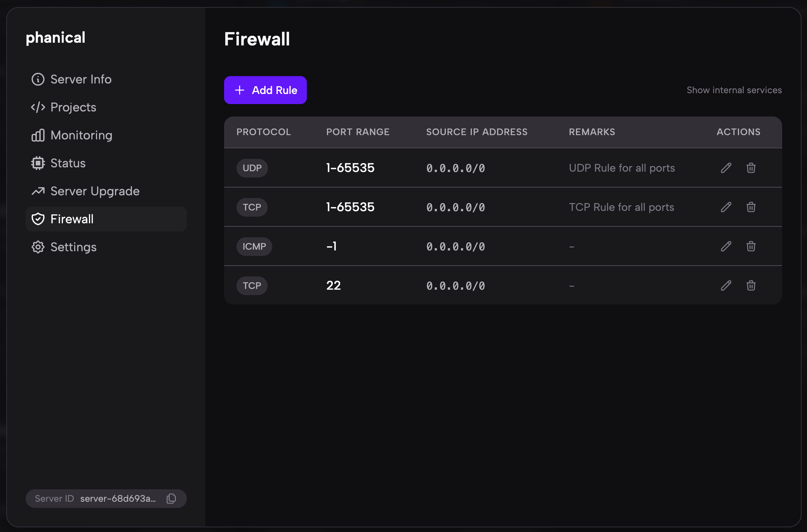Edit the UDP all ports rule
The height and width of the screenshot is (532, 807).
[726, 168]
